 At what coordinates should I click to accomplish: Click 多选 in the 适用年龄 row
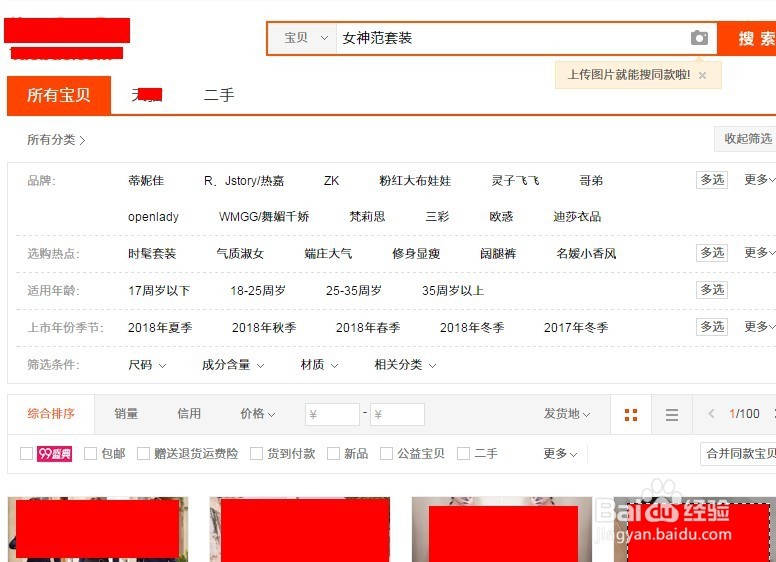[712, 290]
